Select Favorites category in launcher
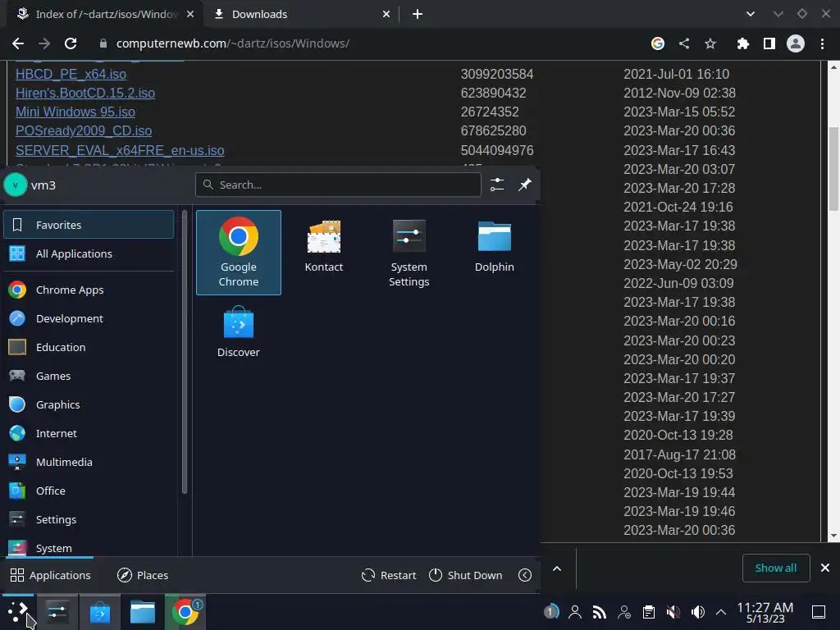This screenshot has width=840, height=630. tap(89, 225)
